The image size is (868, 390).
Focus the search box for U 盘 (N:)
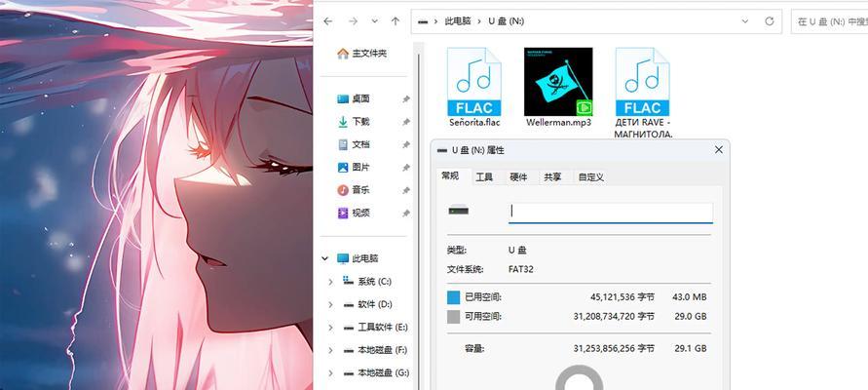click(829, 21)
